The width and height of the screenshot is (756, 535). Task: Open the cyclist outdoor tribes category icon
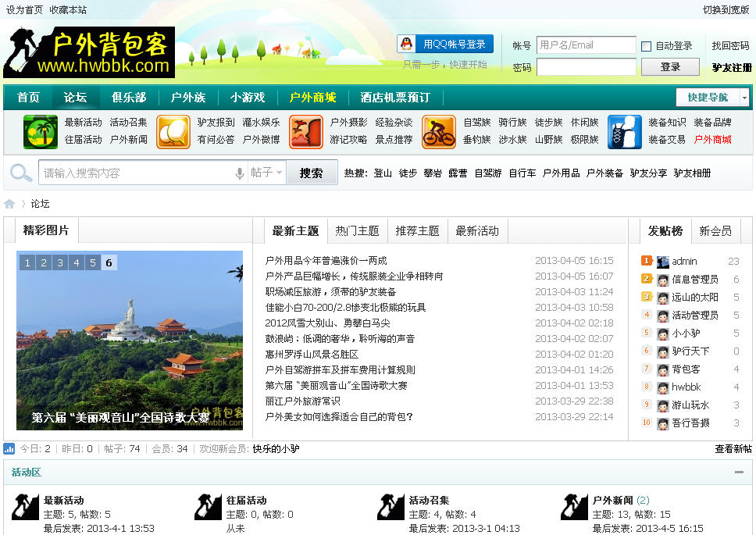(x=439, y=131)
